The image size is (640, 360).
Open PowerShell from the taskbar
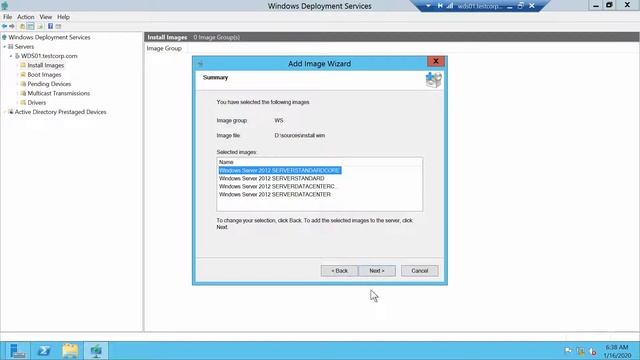click(44, 351)
